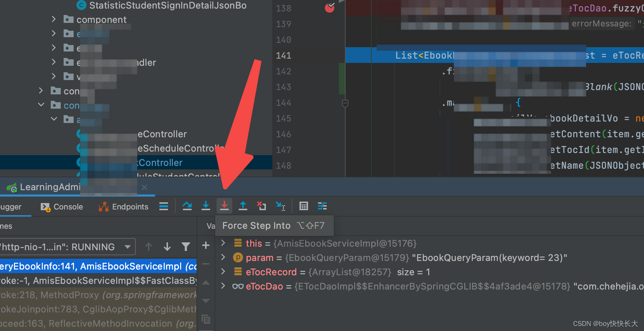Select the invoke:218 MethodProxy frame
644x331 pixels.
tap(98, 295)
